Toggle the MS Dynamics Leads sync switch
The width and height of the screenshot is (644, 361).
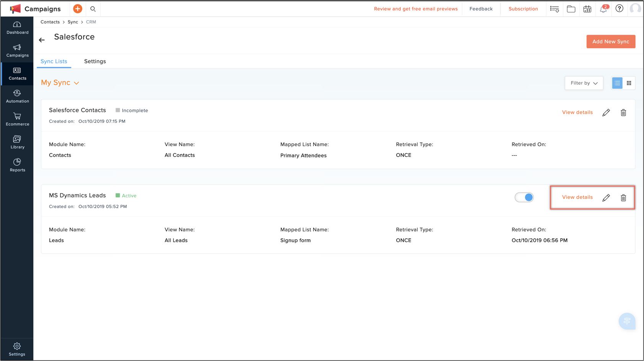tap(524, 197)
